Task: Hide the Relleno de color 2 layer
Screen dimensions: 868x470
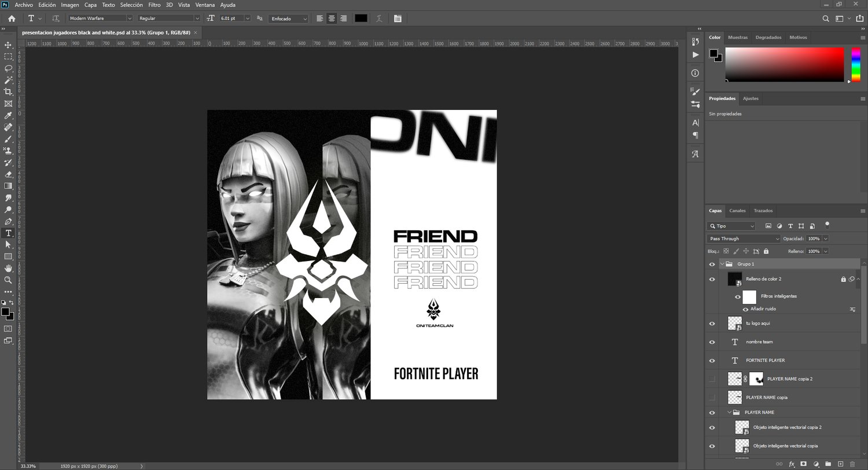Action: tap(712, 279)
